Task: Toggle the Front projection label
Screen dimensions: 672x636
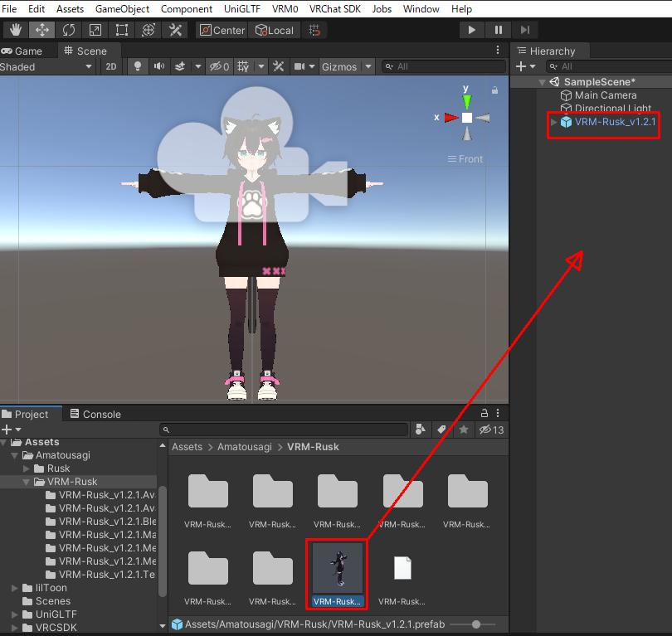Action: coord(465,159)
